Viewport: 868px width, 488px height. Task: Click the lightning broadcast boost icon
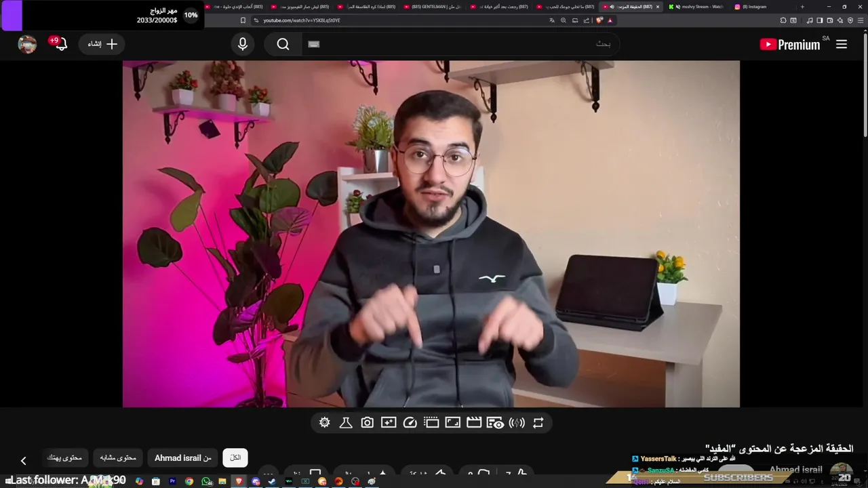[517, 423]
